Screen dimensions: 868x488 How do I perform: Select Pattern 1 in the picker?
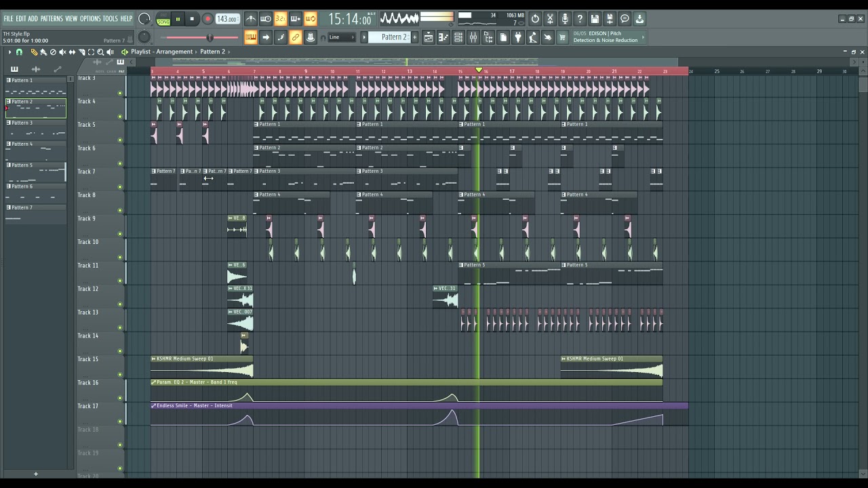[36, 86]
